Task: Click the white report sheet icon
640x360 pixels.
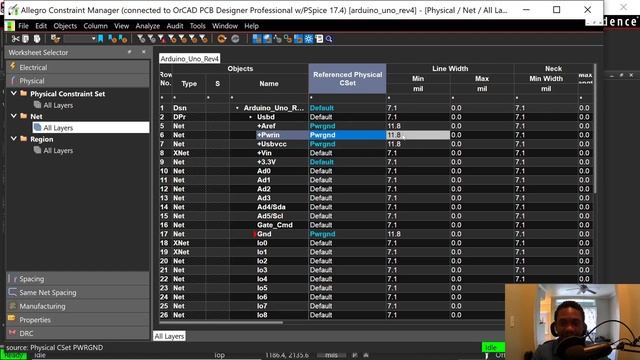Action: coord(319,39)
